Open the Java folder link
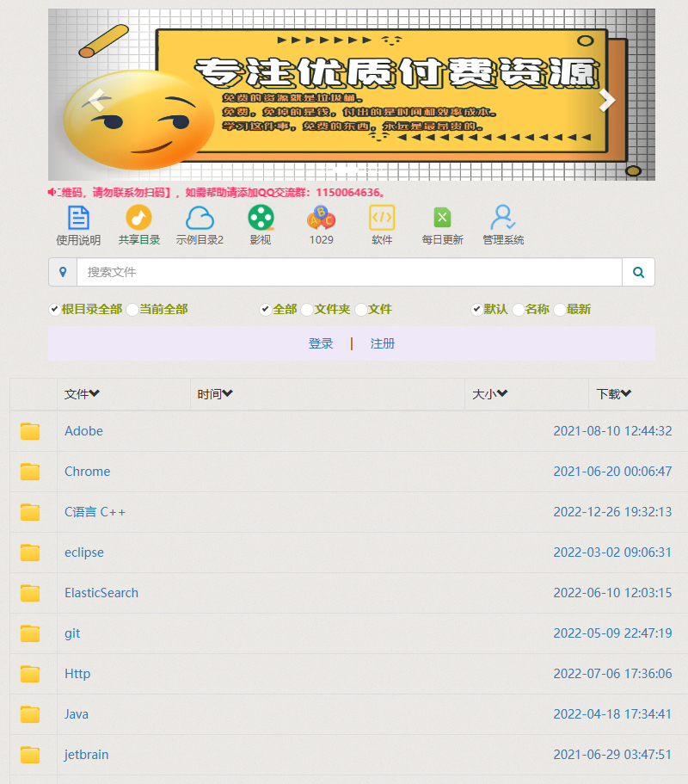This screenshot has width=688, height=784. [x=77, y=714]
